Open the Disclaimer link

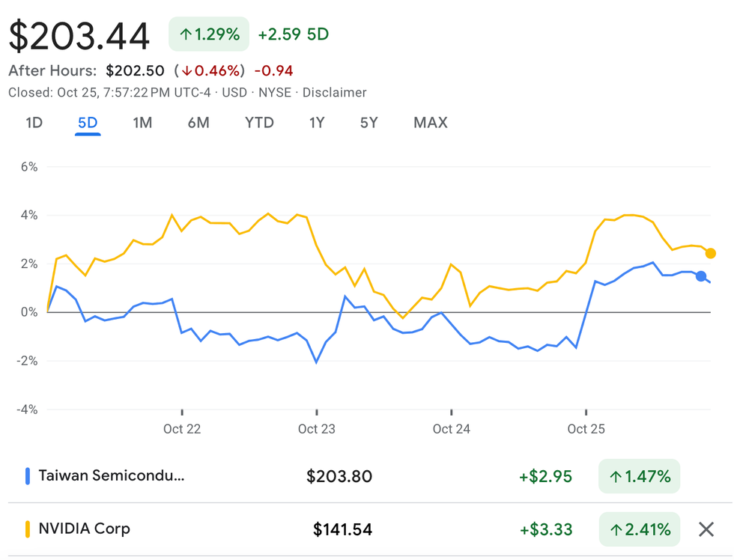click(334, 93)
